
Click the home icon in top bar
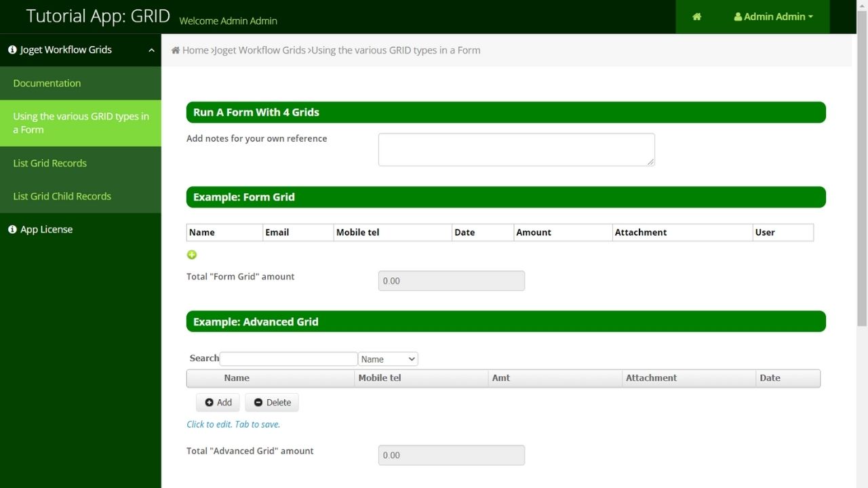(696, 17)
